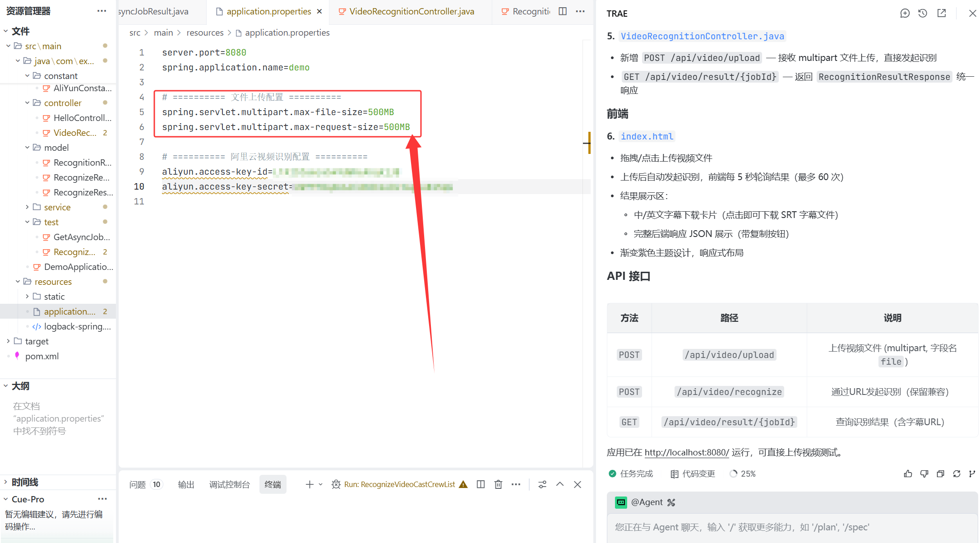Collapse the src\main folder
980x543 pixels.
8,46
